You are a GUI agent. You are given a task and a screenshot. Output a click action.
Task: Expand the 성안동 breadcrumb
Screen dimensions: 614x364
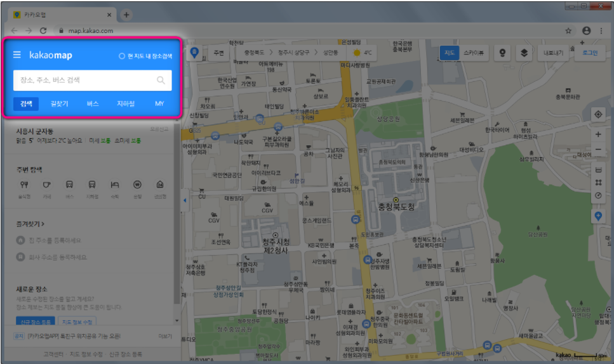331,53
